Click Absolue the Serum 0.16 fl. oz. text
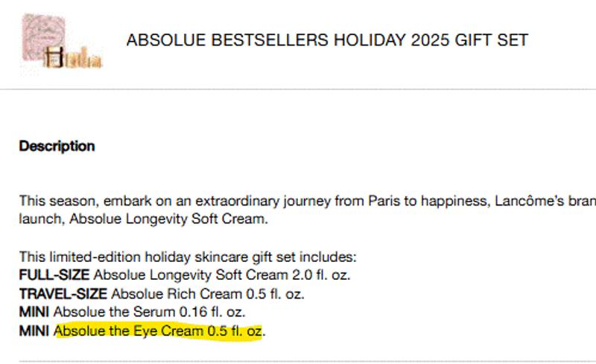 (149, 312)
